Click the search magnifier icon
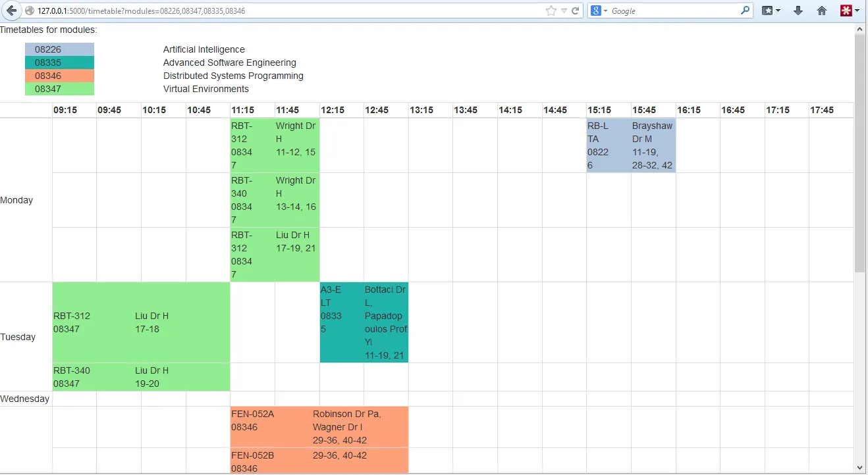This screenshot has height=475, width=868. click(745, 11)
